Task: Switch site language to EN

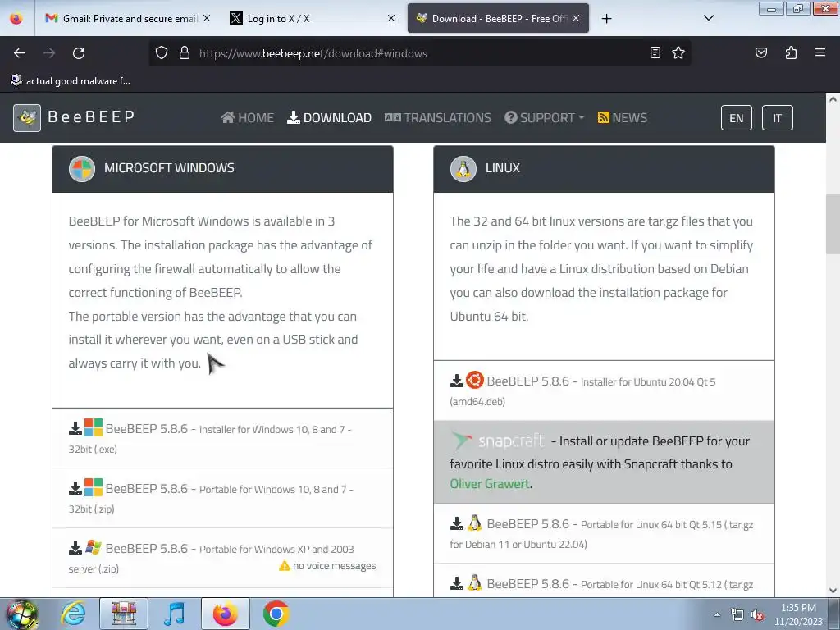Action: pyautogui.click(x=736, y=118)
